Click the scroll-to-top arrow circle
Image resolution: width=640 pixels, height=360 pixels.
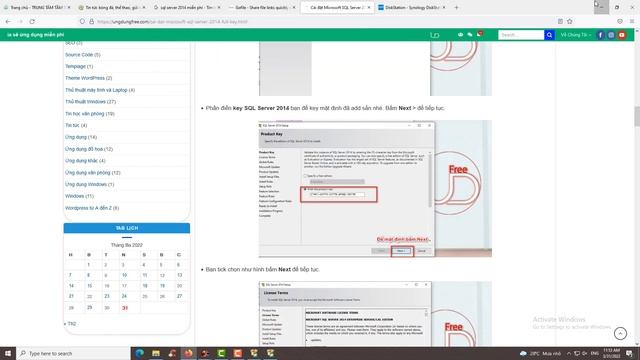click(x=620, y=333)
